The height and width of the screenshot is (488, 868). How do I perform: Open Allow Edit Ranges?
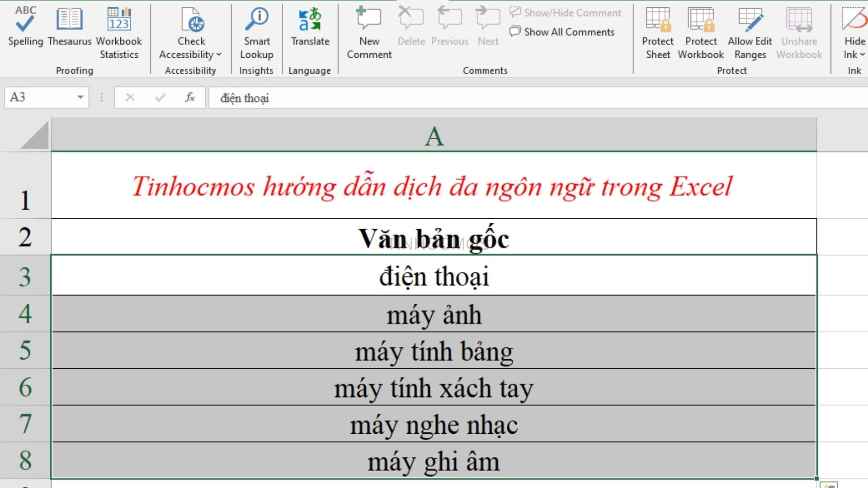tap(750, 33)
